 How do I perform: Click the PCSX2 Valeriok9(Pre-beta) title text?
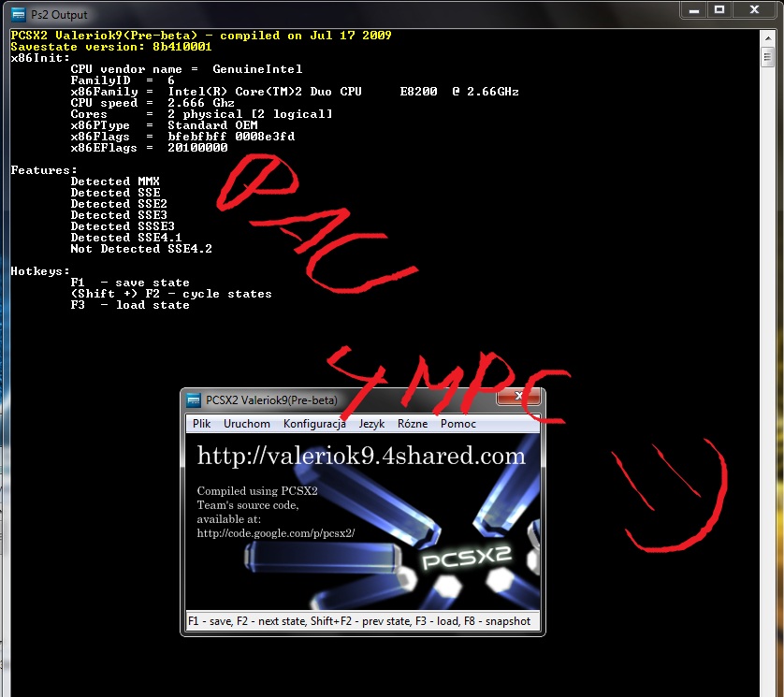271,400
